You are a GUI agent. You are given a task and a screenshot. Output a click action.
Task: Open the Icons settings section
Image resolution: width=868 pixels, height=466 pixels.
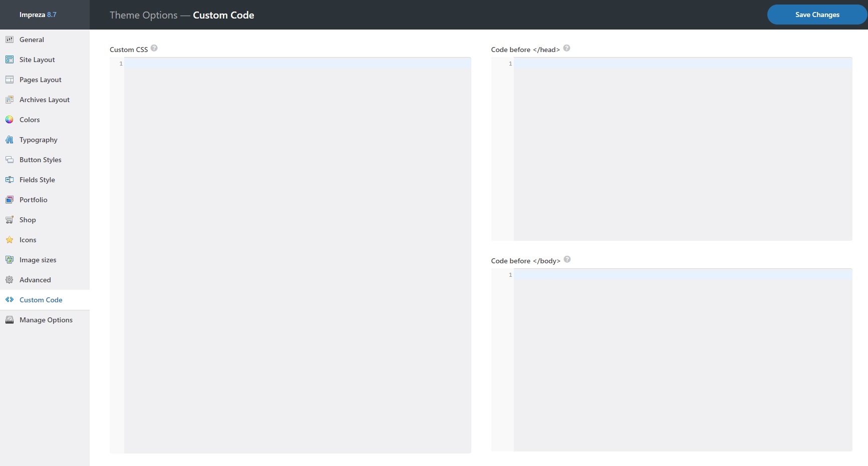pos(45,240)
